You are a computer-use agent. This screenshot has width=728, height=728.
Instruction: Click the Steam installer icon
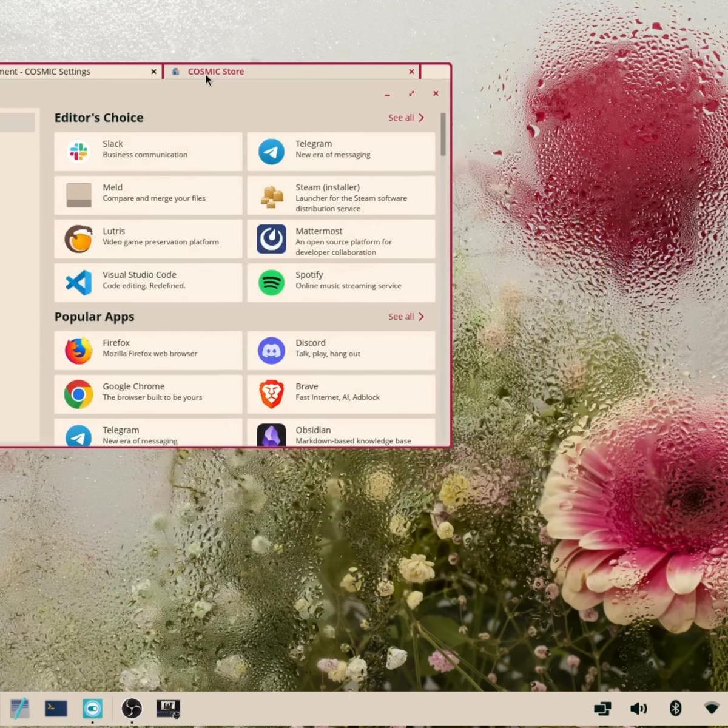[271, 195]
